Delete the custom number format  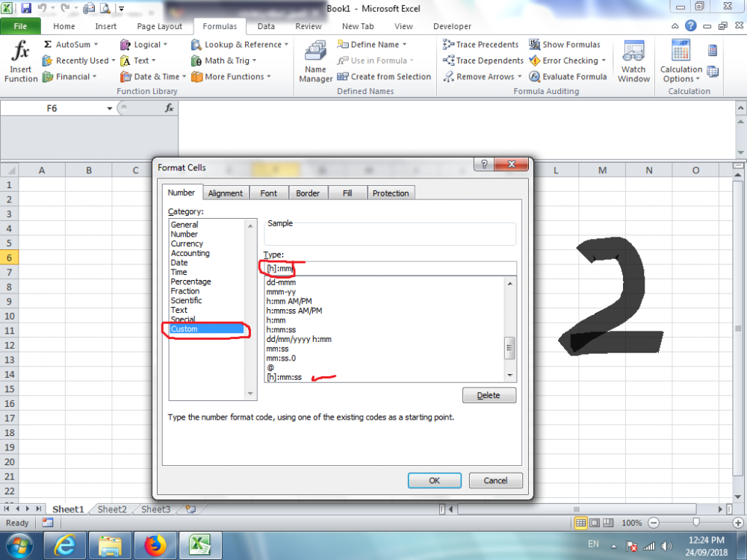tap(489, 395)
